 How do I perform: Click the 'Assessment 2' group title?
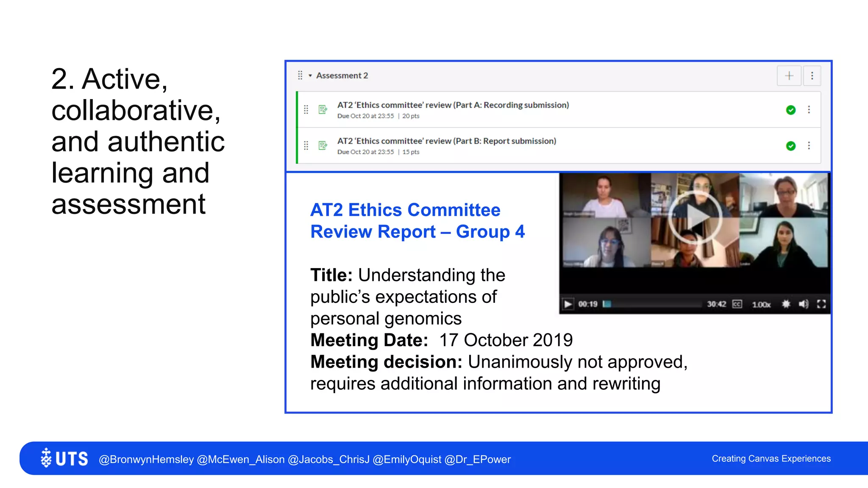342,76
